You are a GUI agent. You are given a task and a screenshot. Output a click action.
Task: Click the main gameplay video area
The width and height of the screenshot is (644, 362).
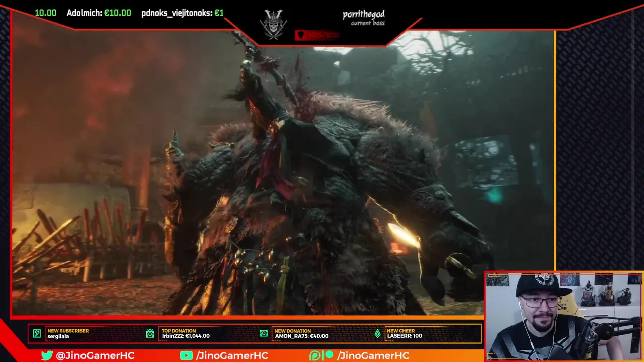point(283,173)
